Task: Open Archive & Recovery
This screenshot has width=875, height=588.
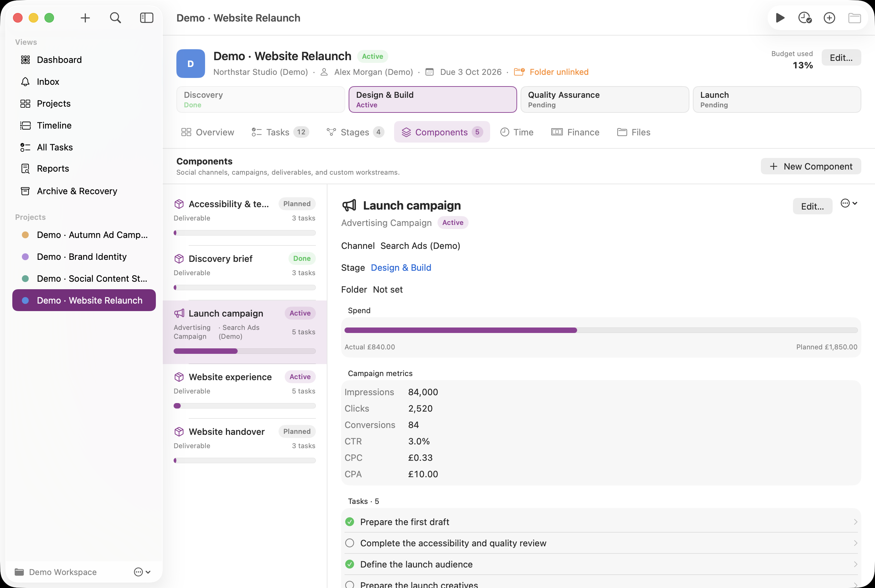Action: [84, 191]
